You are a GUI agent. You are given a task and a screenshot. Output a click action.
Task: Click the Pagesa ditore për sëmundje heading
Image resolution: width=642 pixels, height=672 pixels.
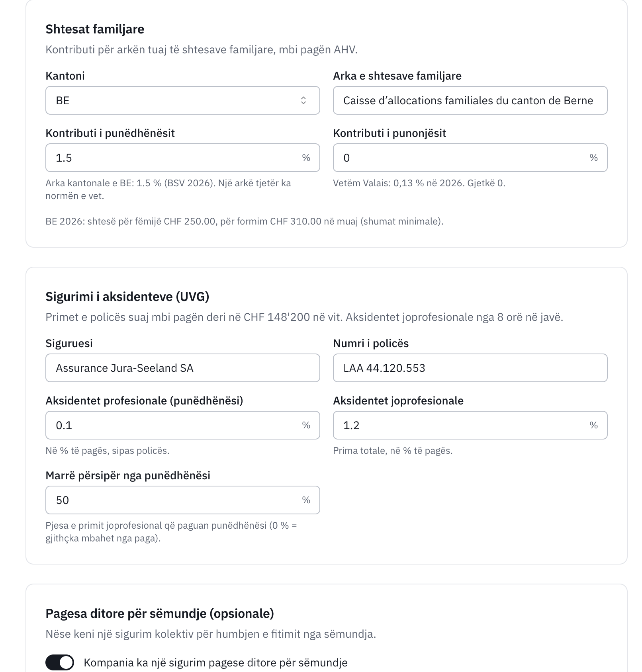coord(160,613)
